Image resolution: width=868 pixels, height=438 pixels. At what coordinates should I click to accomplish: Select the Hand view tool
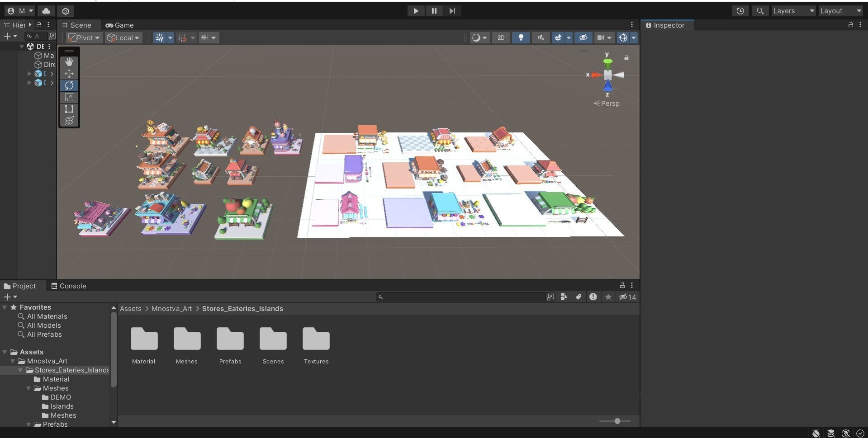[x=69, y=62]
